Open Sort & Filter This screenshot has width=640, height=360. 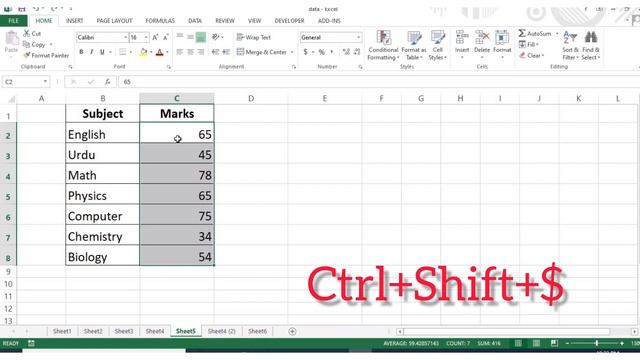570,45
